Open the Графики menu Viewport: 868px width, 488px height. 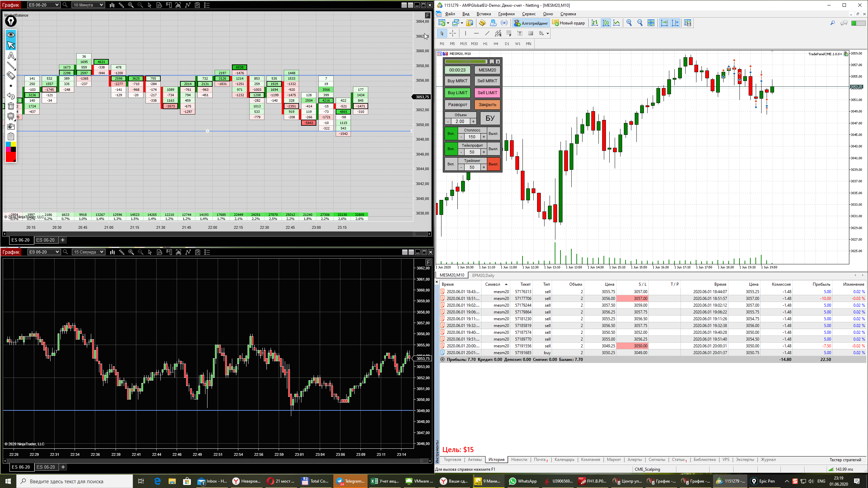tap(506, 14)
